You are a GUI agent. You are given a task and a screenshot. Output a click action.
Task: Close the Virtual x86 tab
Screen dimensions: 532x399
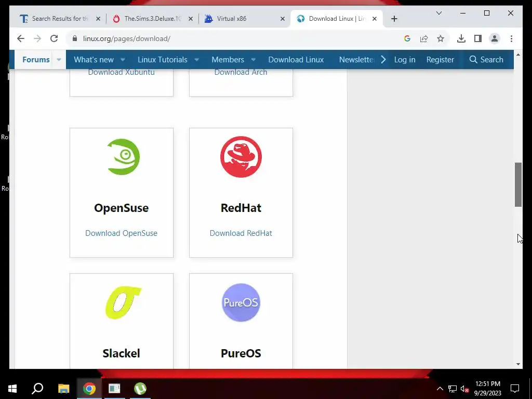pyautogui.click(x=282, y=19)
